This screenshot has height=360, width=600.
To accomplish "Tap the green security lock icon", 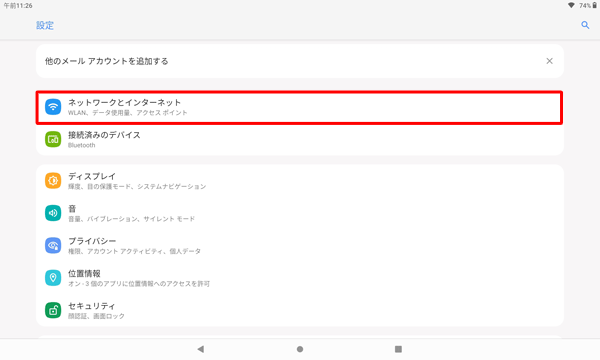I will click(x=53, y=310).
